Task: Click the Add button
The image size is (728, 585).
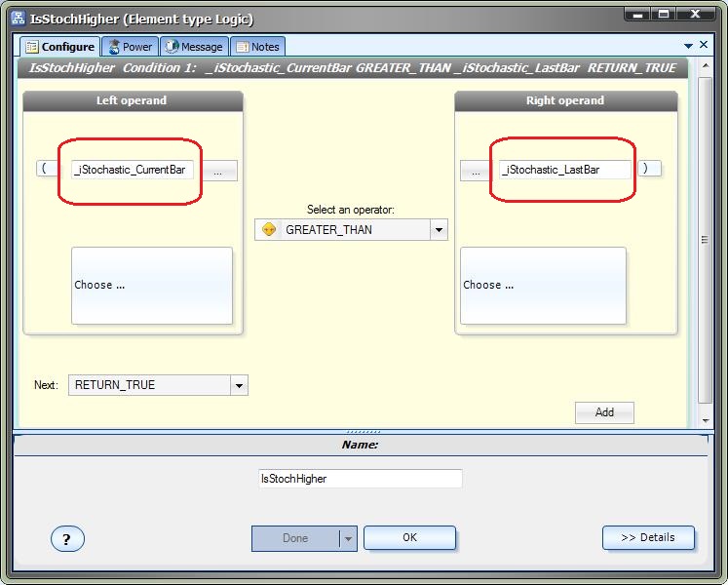Action: 604,412
